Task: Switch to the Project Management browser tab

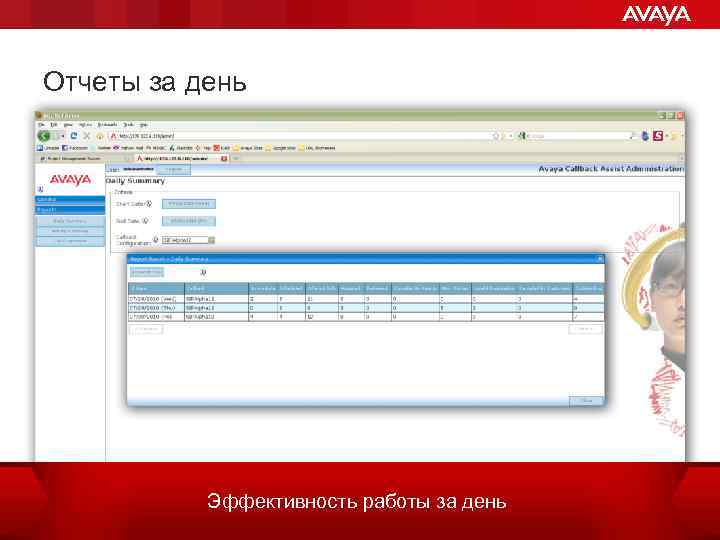Action: tap(83, 158)
